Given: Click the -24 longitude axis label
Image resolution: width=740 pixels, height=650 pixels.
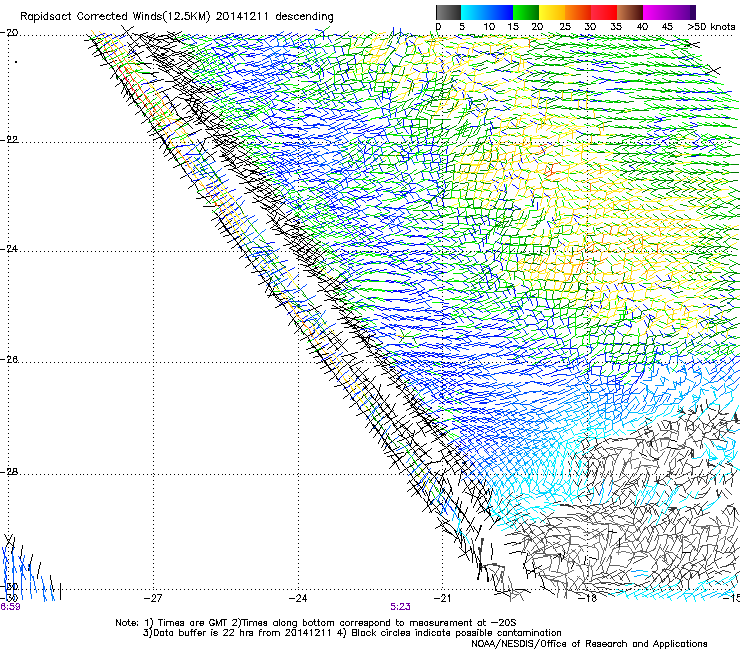Looking at the screenshot, I should click(298, 598).
